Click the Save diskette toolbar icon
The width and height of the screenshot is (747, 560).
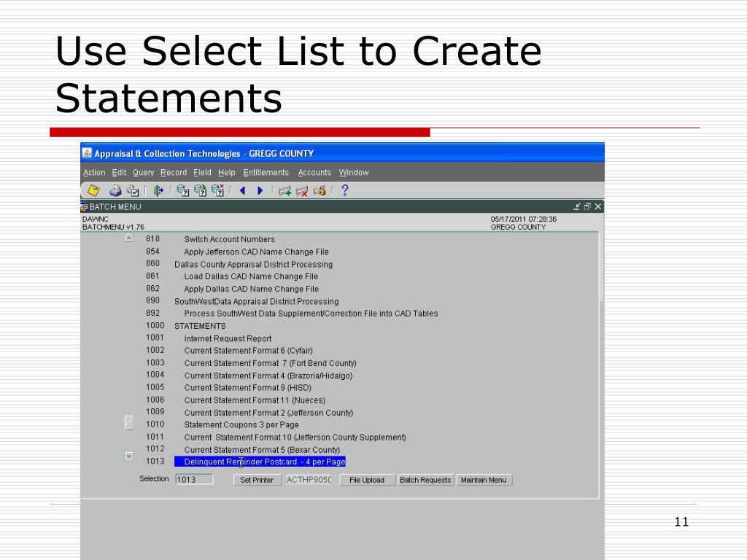(x=93, y=190)
